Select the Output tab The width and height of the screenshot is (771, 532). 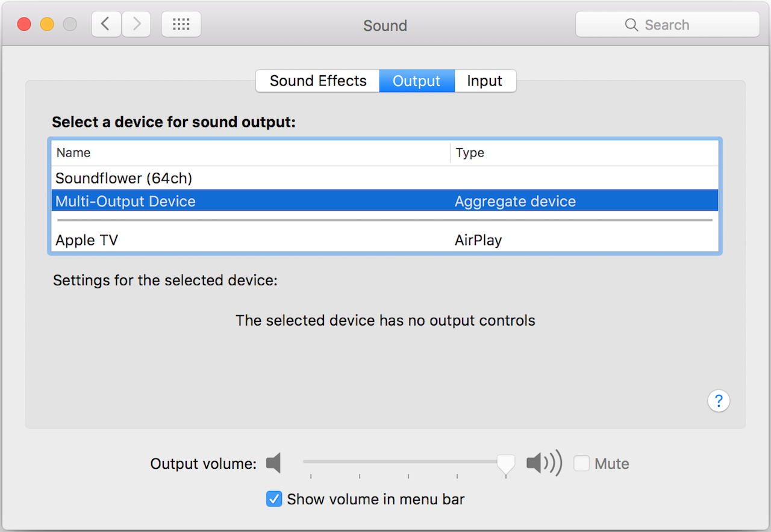416,81
